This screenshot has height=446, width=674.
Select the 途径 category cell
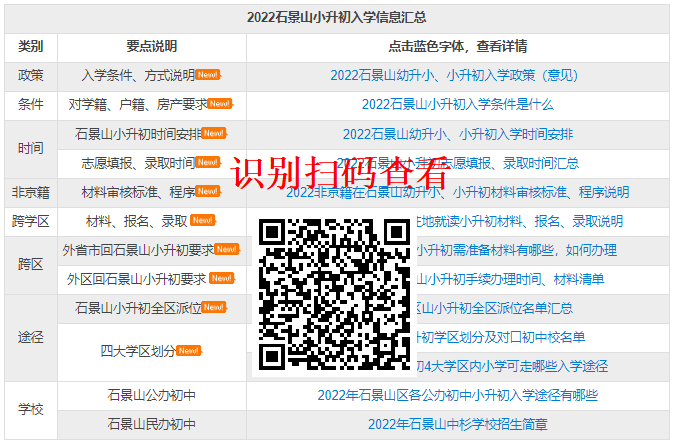(31, 338)
